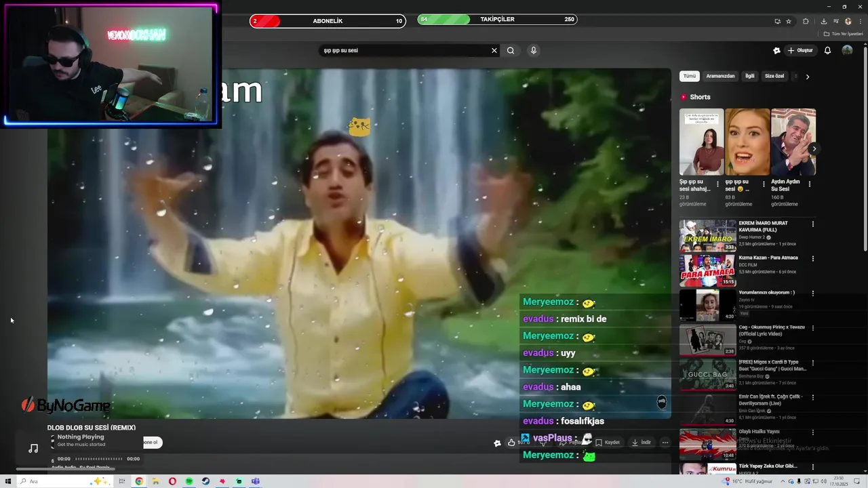Open Chrome downloads icon
Screen dimensions: 868x488
[823, 21]
